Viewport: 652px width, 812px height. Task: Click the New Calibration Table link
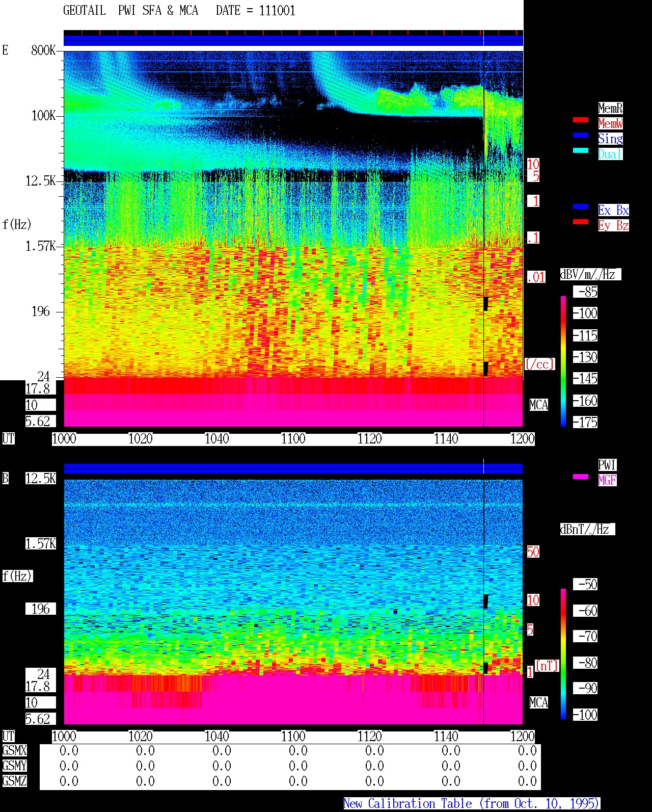[x=472, y=804]
